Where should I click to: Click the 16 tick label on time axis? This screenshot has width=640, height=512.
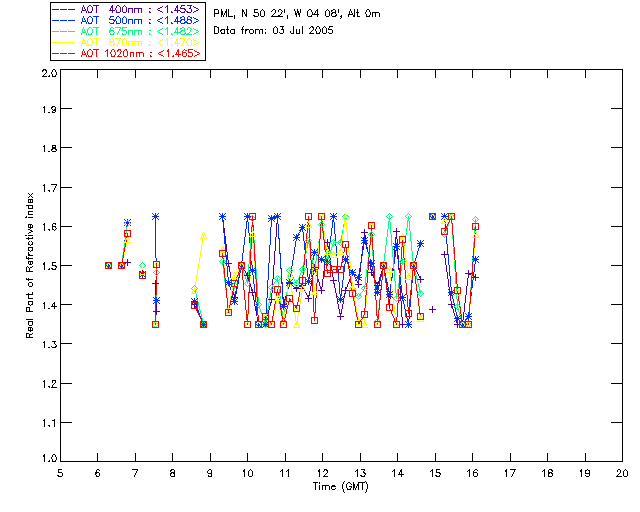[472, 472]
